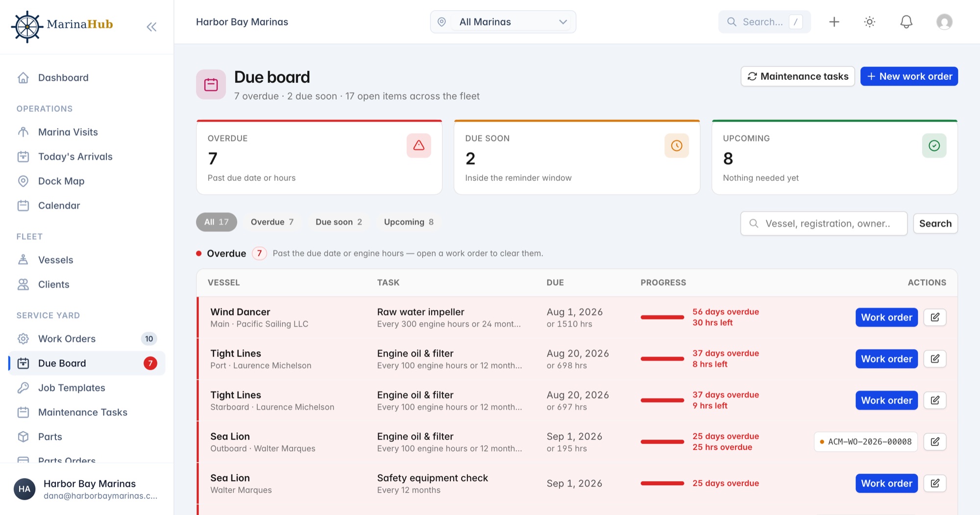
Task: Open Clients under Fleet
Action: 87,284
